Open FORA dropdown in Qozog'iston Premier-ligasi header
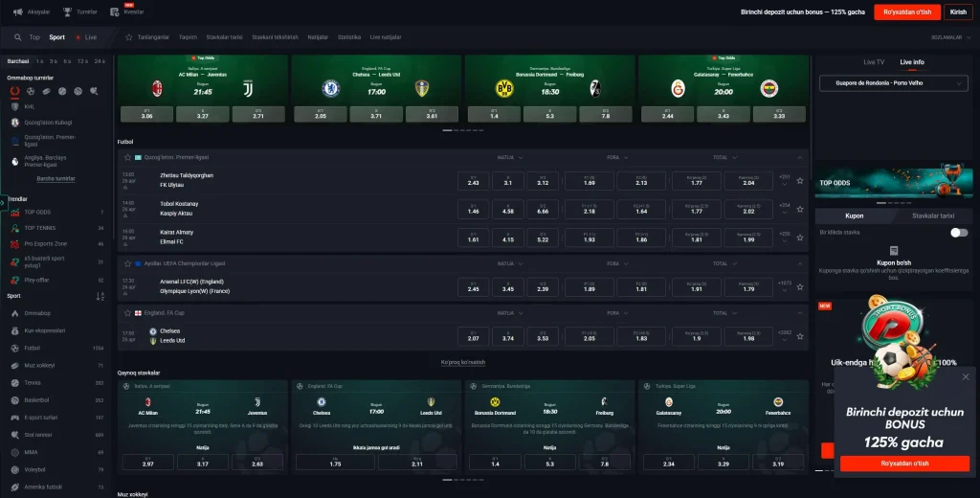Screen dimensions: 980x498 617,158
